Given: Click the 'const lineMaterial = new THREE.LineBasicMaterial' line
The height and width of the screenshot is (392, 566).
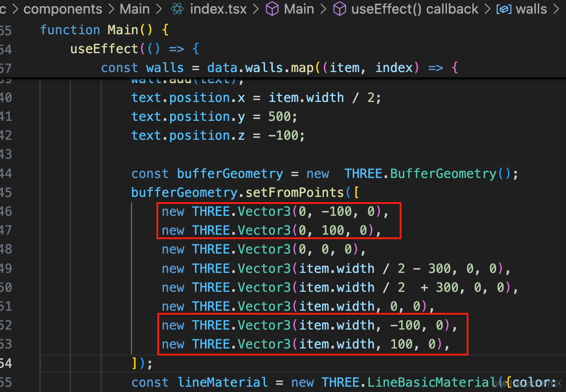Looking at the screenshot, I should tap(344, 382).
